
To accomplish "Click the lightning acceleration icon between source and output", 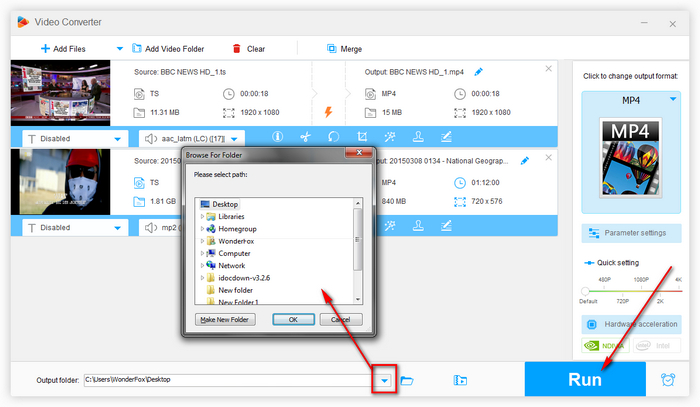I will tap(328, 112).
